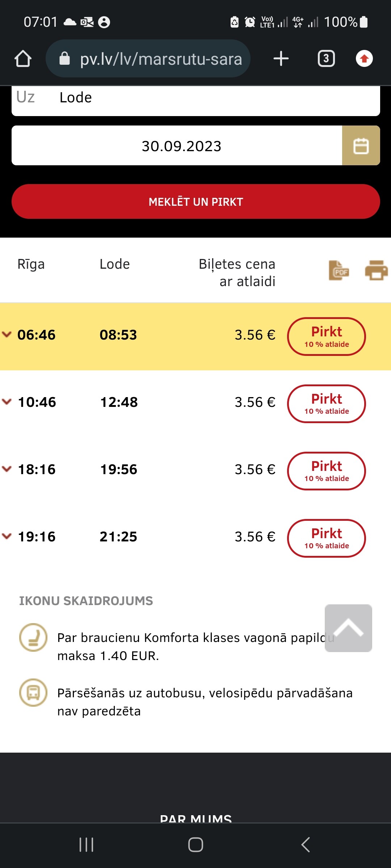Buy ticket for the 06:46 train
391x868 pixels.
[x=327, y=337]
